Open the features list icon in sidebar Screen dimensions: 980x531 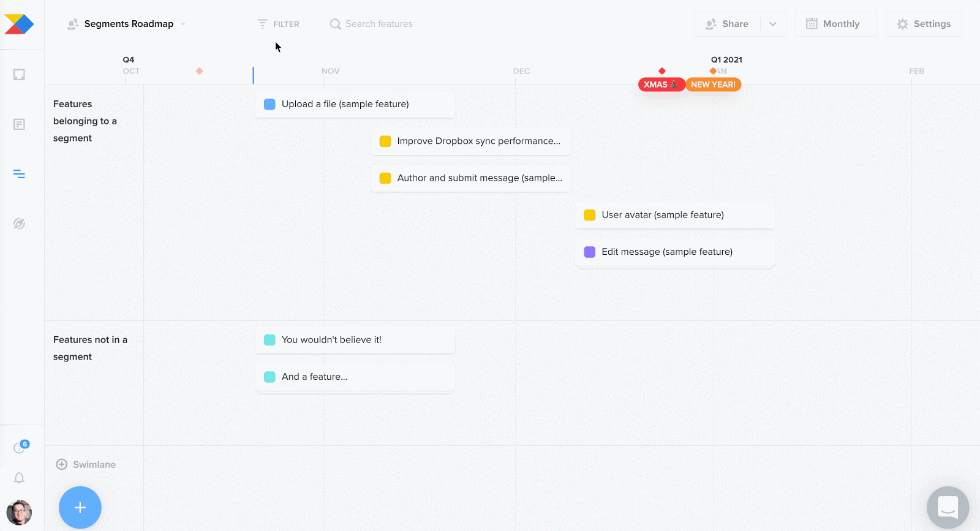19,124
